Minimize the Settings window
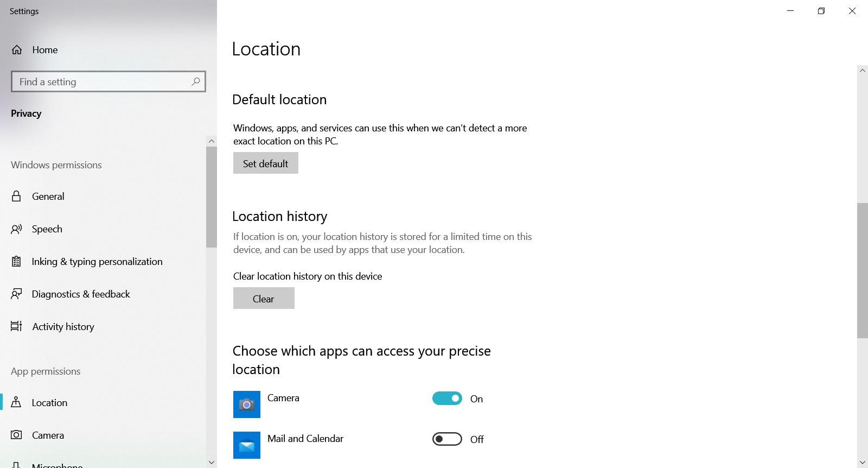The height and width of the screenshot is (468, 868). (790, 11)
